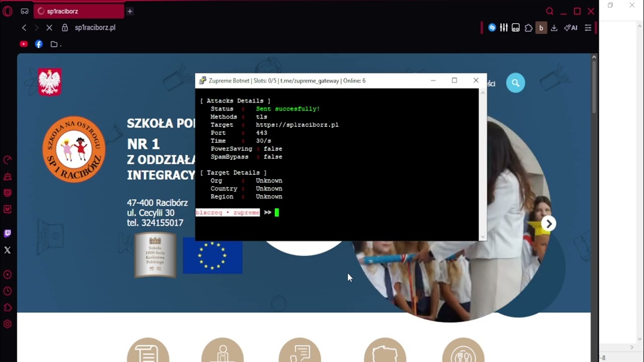Open X (Twitter) in the sidebar

[x=8, y=250]
